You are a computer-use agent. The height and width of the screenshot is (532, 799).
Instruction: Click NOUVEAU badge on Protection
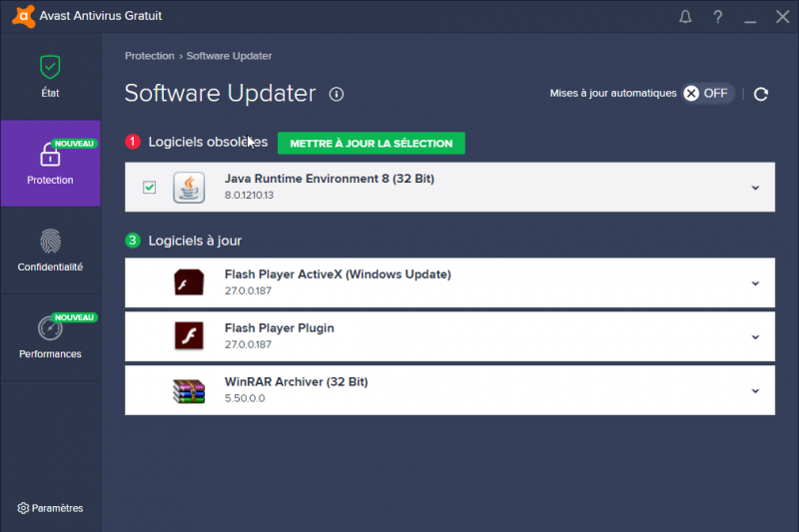pos(74,144)
